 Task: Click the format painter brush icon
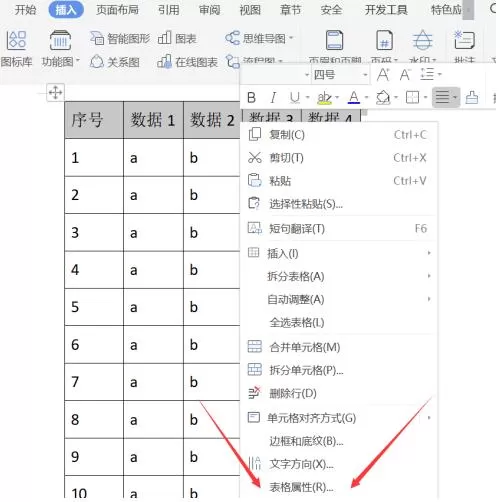coord(472,98)
